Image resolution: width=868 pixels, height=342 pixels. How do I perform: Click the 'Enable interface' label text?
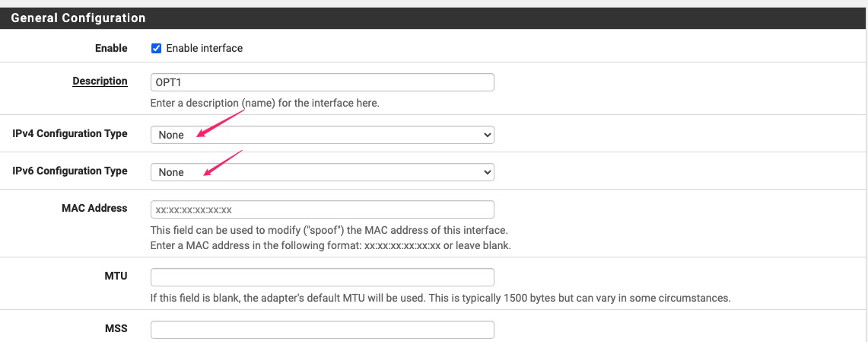[204, 48]
